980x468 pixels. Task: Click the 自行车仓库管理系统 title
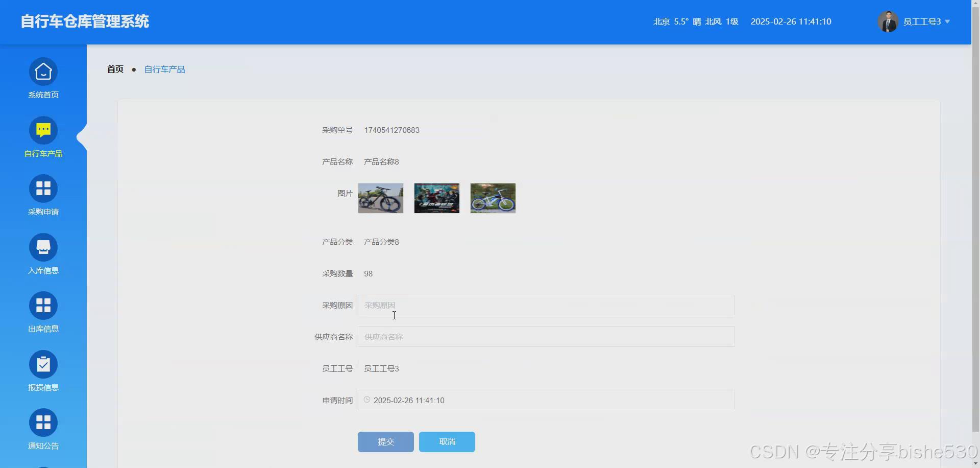coord(85,21)
